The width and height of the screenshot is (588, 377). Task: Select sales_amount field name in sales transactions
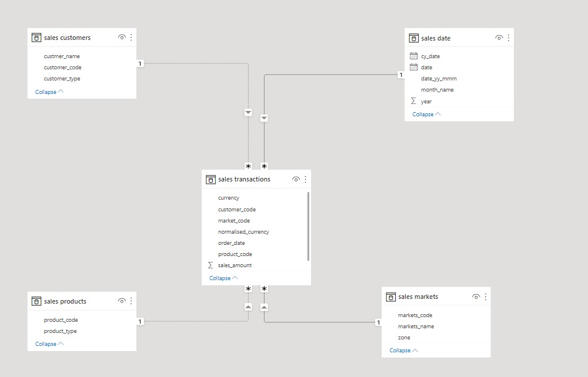[x=235, y=265]
